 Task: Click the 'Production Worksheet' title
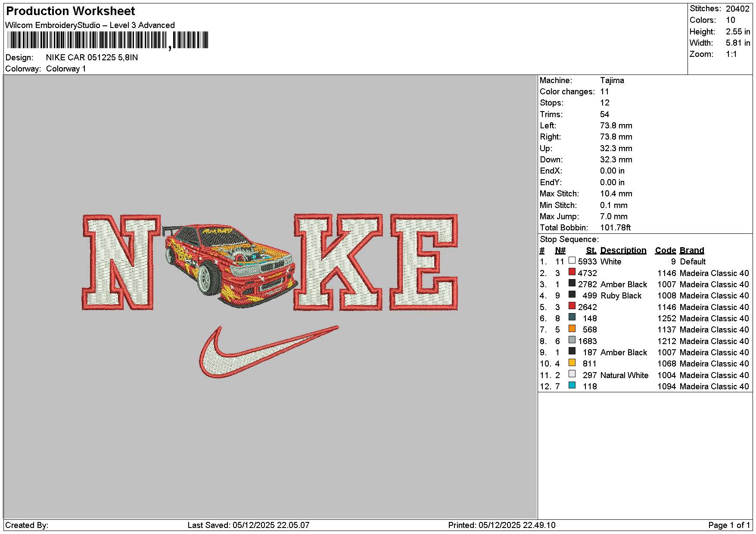70,11
